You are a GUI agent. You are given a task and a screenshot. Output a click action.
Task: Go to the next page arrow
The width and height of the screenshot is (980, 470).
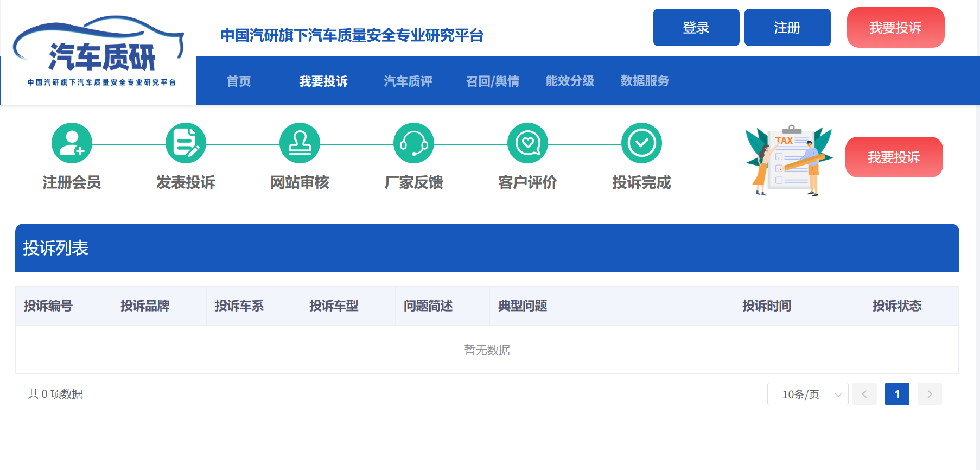coord(930,394)
